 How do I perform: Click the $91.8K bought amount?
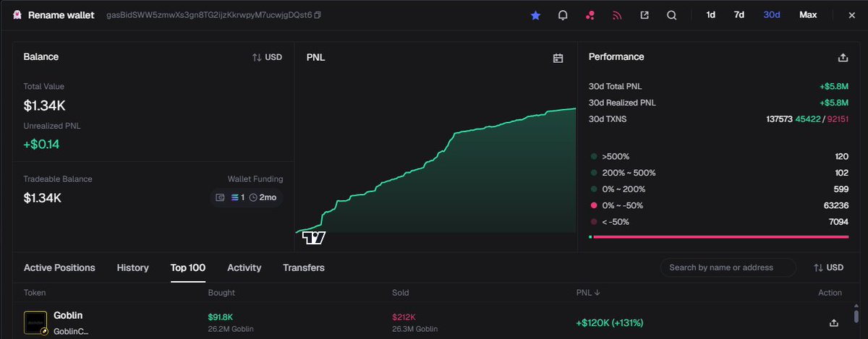point(221,317)
